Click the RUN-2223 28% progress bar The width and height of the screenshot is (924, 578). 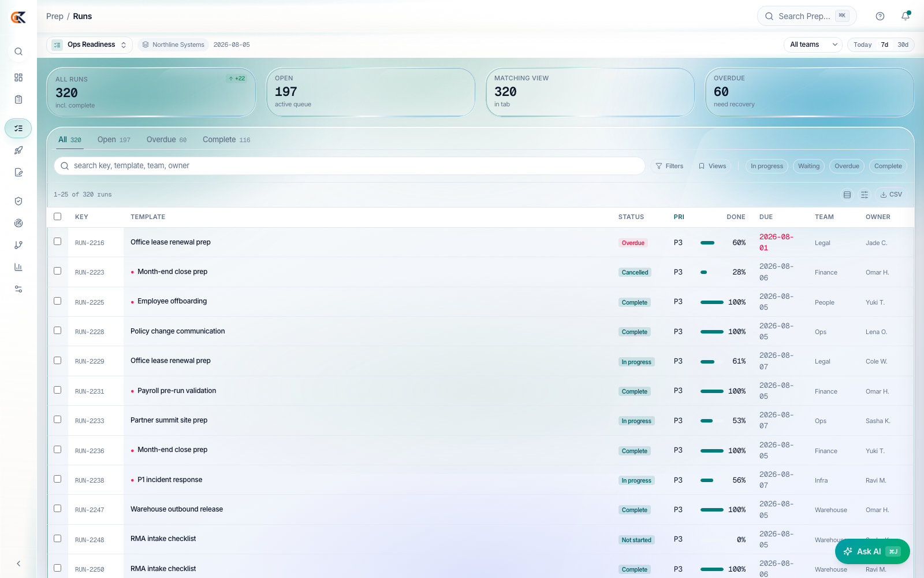coord(711,272)
